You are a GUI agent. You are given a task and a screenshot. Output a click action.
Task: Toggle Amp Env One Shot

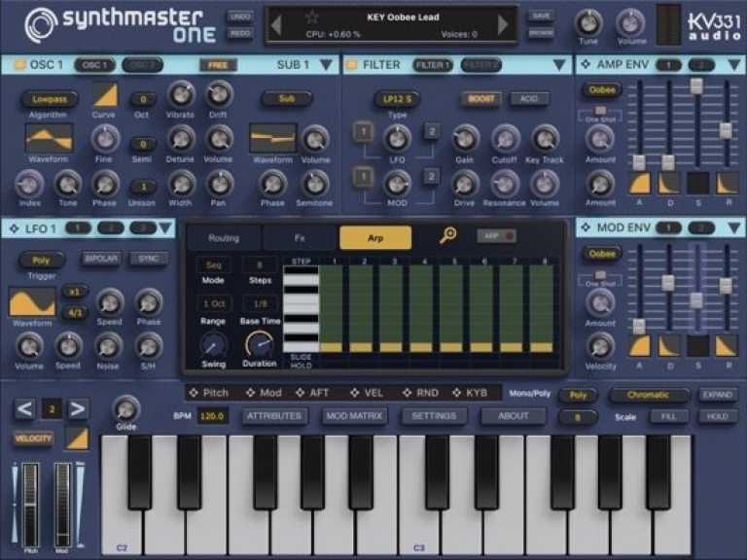601,110
